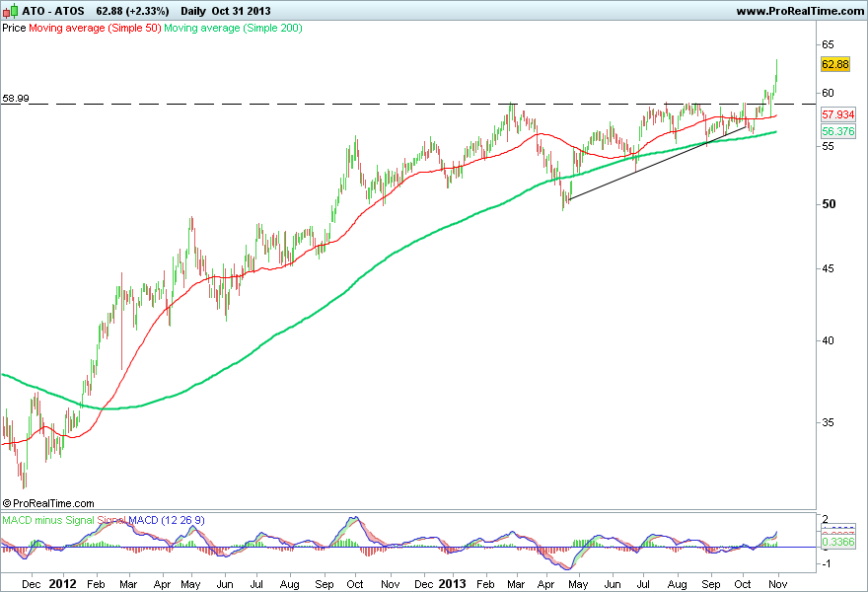Click the Apr label in the 2013 section
The height and width of the screenshot is (592, 868).
pos(545,584)
